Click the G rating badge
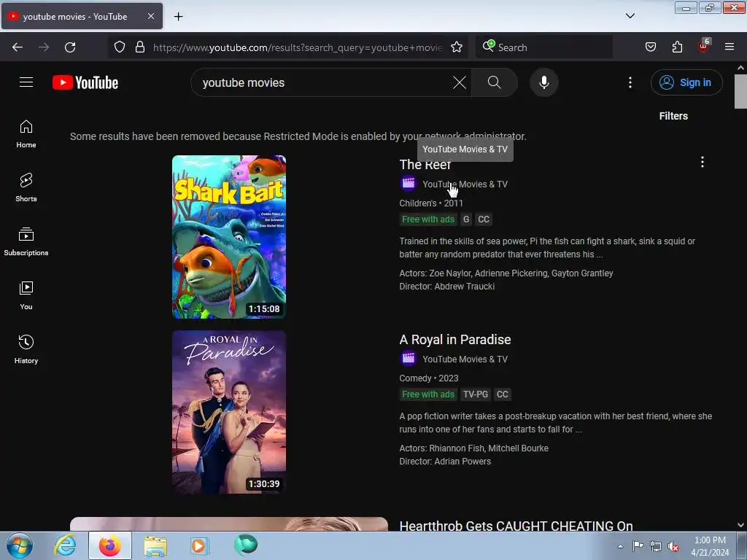The width and height of the screenshot is (747, 560). click(466, 219)
